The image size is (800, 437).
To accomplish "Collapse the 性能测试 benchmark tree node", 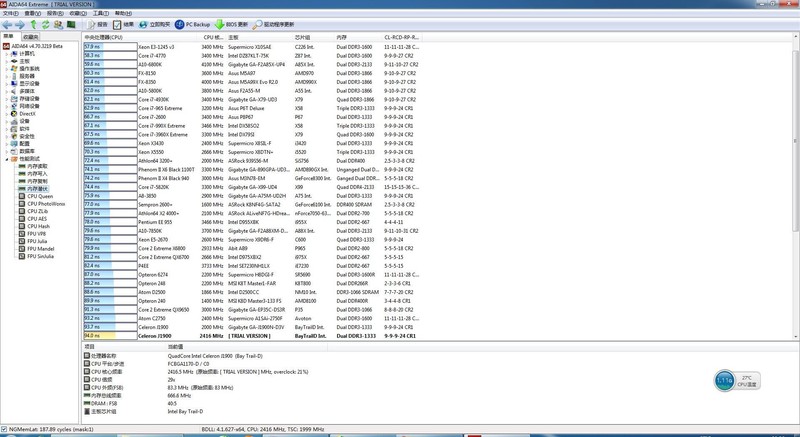I will [x=7, y=159].
